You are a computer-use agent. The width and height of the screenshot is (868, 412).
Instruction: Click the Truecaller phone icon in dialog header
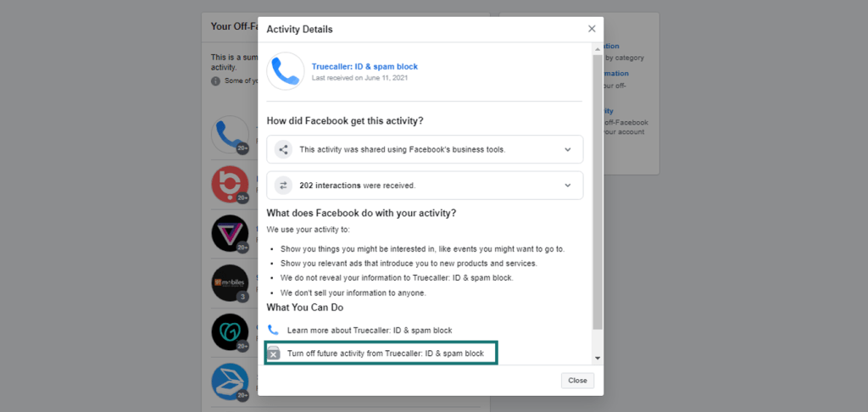click(x=286, y=71)
